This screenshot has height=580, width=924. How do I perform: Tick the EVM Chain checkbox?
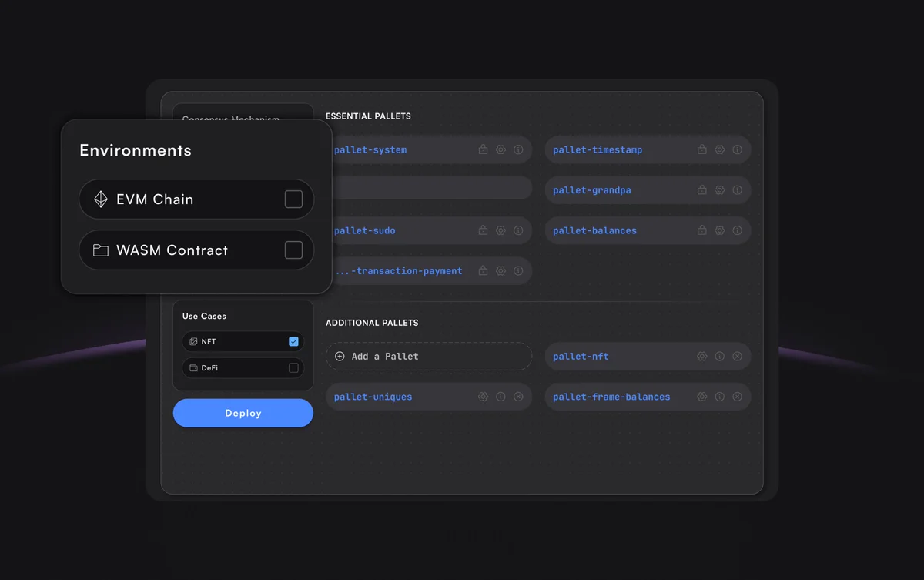pyautogui.click(x=293, y=199)
